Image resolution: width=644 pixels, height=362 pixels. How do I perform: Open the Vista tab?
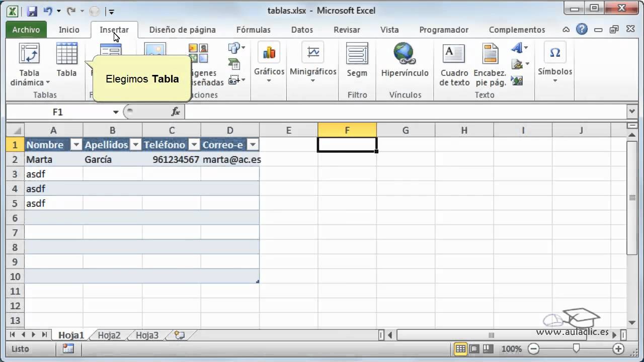(389, 30)
